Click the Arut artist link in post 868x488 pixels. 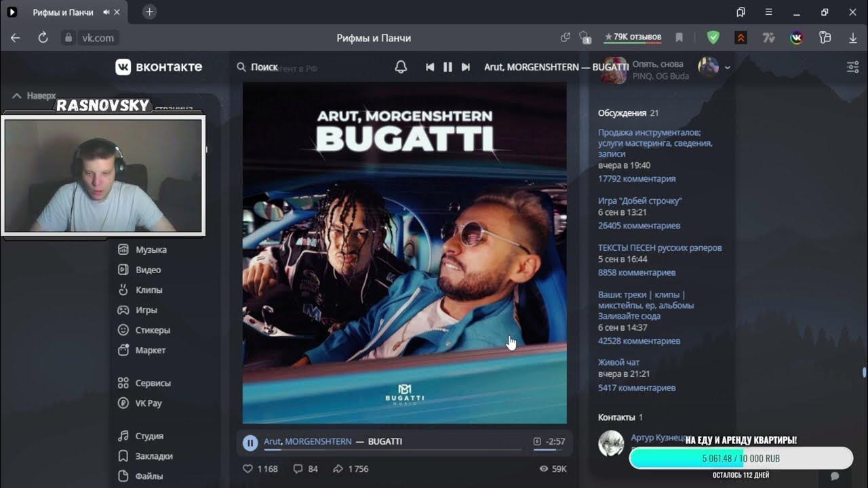[272, 441]
